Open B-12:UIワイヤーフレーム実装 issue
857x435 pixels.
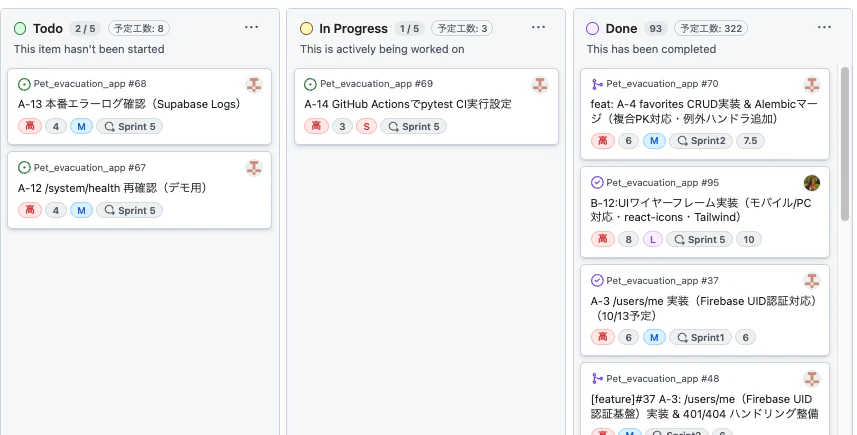click(x=701, y=210)
